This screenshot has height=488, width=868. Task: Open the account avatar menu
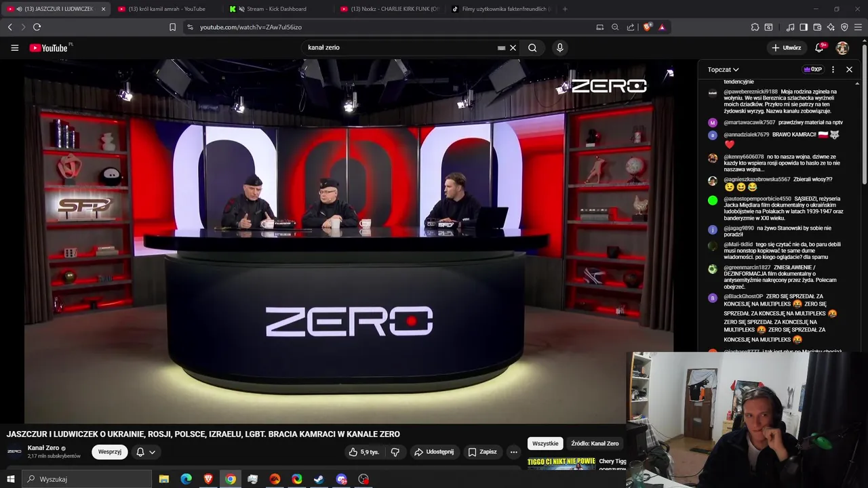[x=842, y=47]
